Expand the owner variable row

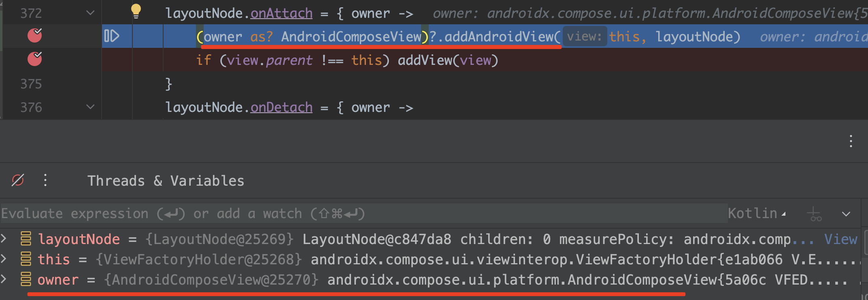pyautogui.click(x=4, y=279)
